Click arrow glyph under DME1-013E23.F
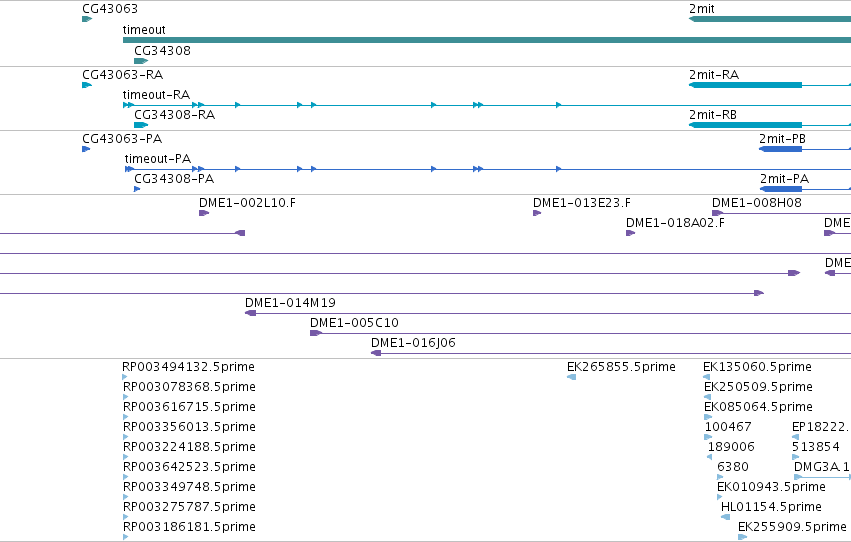 537,213
